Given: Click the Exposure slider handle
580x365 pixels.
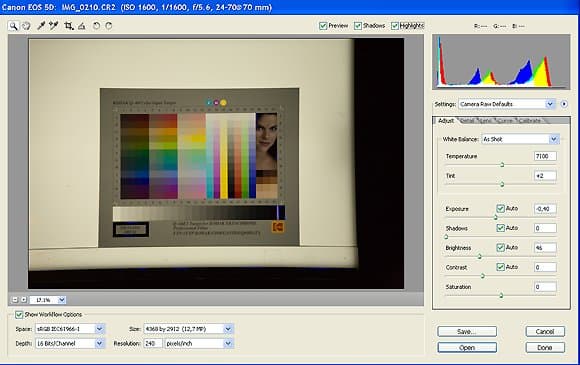Looking at the screenshot, I should pyautogui.click(x=496, y=217).
